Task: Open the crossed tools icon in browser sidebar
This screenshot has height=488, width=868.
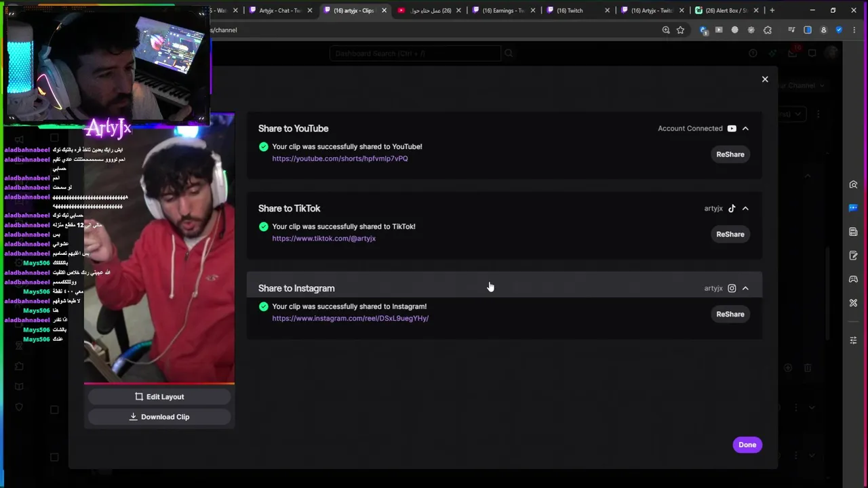Action: (853, 303)
